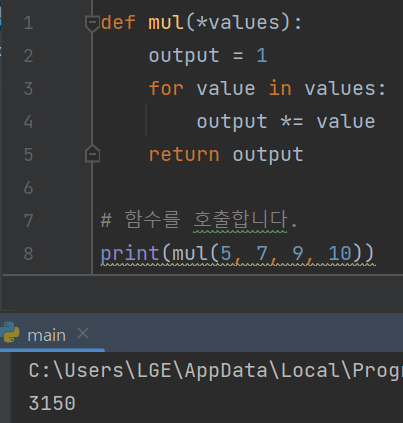Click line number 1 in gutter

29,23
